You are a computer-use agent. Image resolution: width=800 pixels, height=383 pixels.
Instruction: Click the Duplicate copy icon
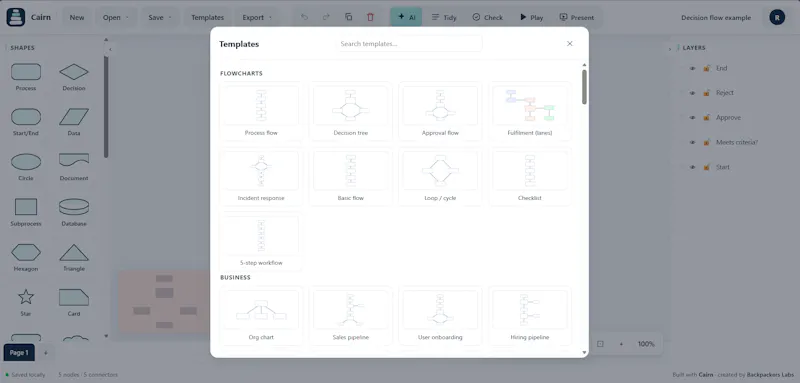point(348,17)
